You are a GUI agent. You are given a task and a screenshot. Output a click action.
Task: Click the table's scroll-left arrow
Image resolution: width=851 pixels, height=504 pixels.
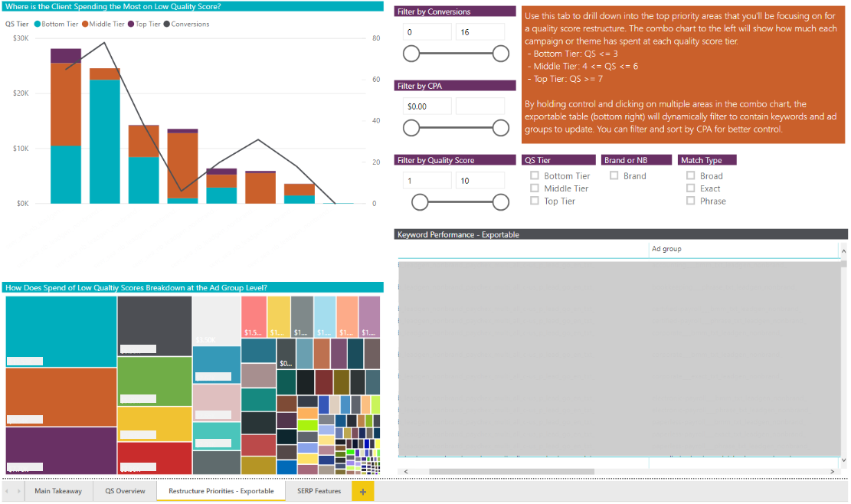click(x=405, y=471)
